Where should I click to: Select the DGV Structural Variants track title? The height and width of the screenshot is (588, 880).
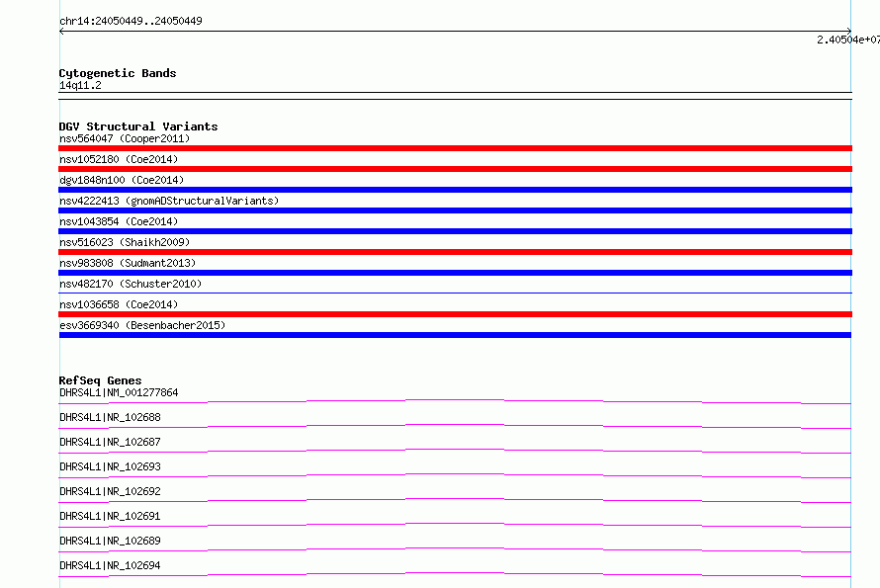138,126
